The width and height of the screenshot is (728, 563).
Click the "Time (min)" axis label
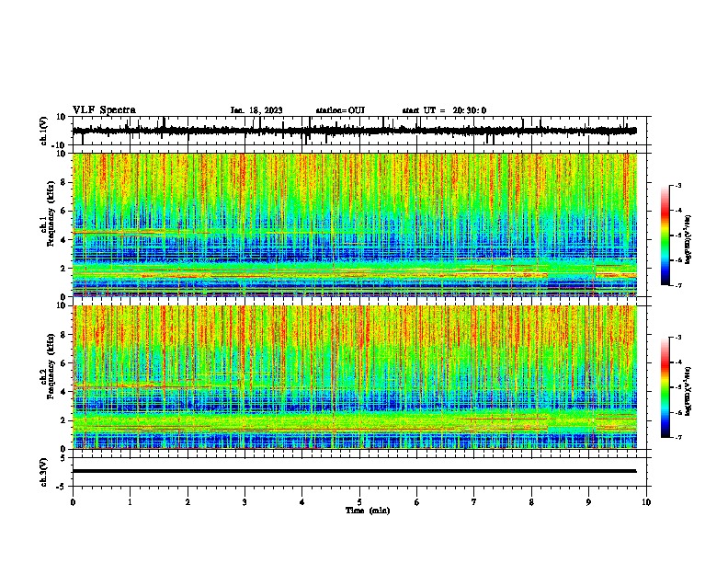tap(368, 511)
